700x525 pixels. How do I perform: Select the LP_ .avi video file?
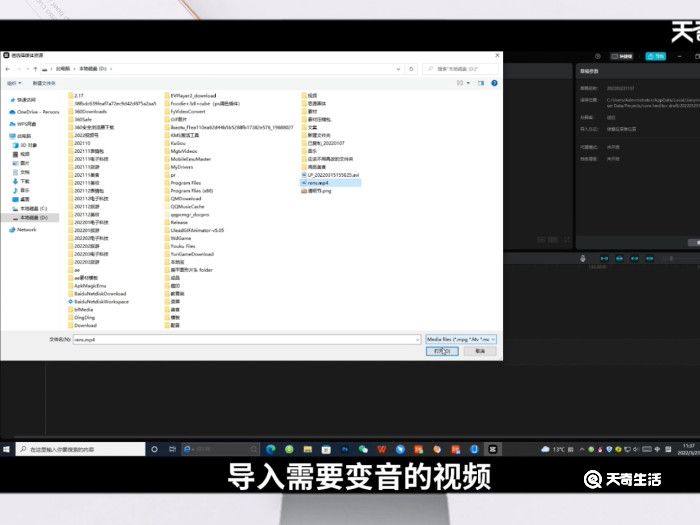click(x=330, y=175)
